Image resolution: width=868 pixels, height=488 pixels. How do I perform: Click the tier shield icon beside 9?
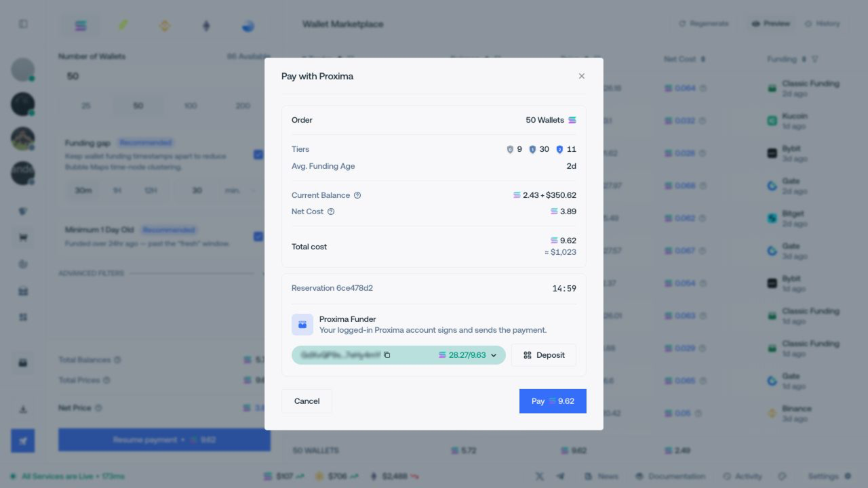point(510,149)
